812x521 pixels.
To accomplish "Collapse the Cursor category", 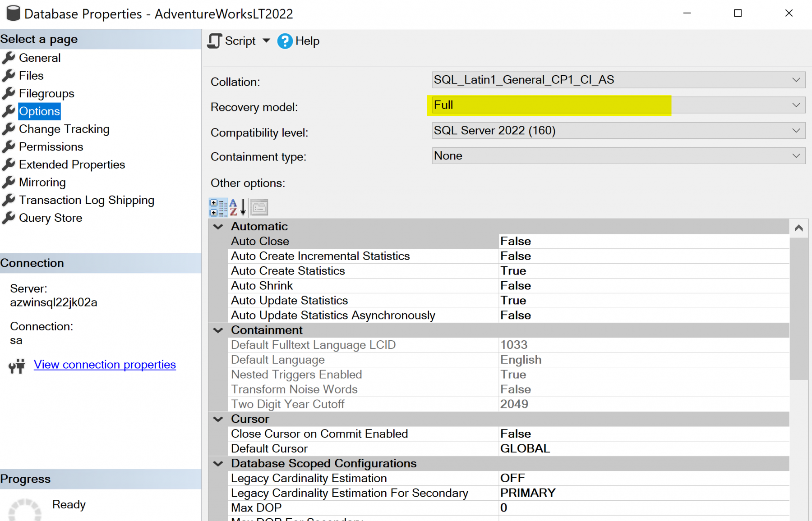I will (218, 419).
